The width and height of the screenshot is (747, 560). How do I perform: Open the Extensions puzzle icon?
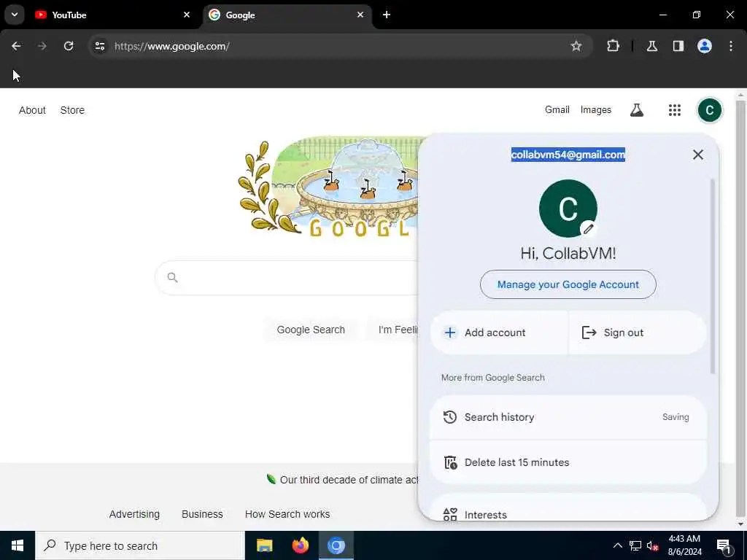coord(613,46)
